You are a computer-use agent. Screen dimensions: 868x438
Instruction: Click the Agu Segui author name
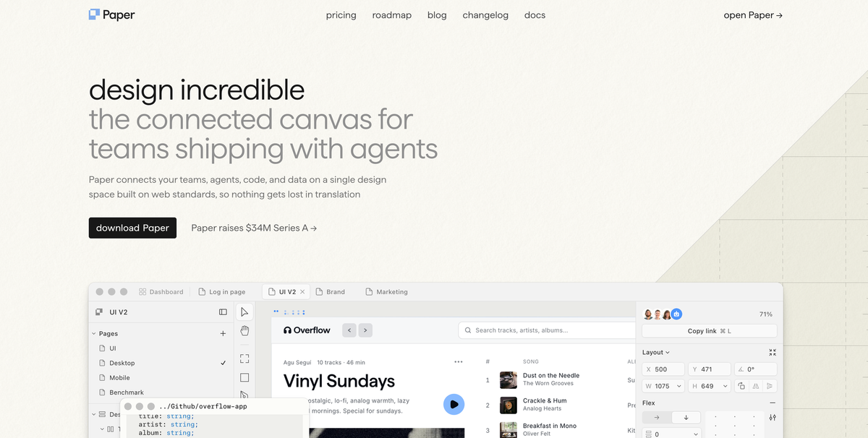click(298, 362)
